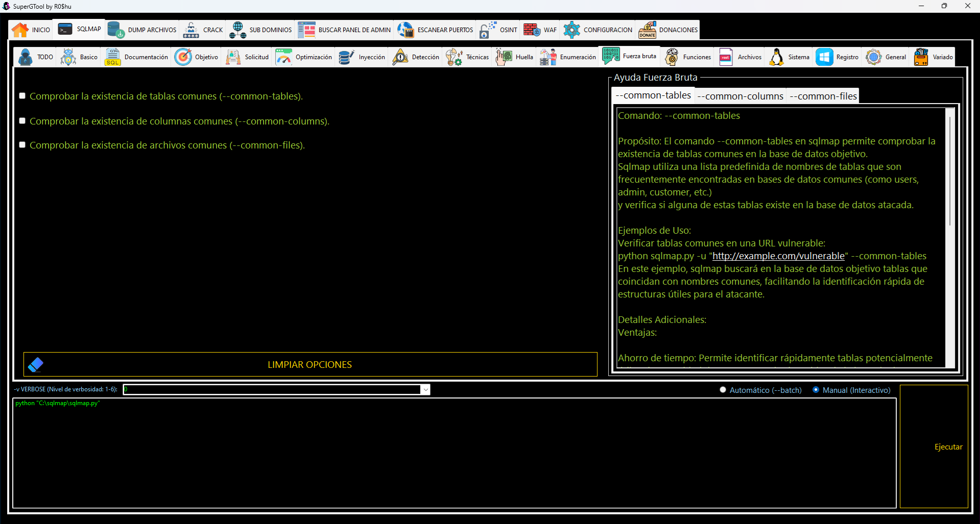
Task: Select the TODO hacker icon
Action: (25, 57)
